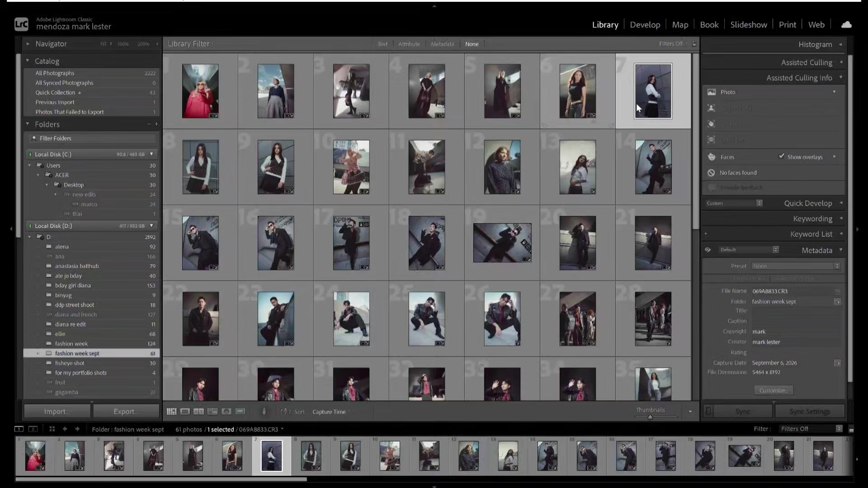
Task: Switch to Grid view icon
Action: [171, 412]
